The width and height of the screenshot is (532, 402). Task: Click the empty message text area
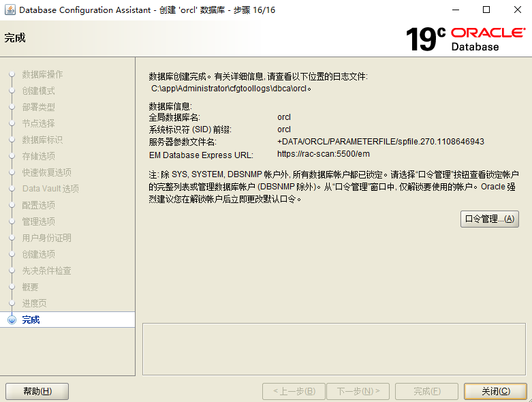(x=334, y=349)
